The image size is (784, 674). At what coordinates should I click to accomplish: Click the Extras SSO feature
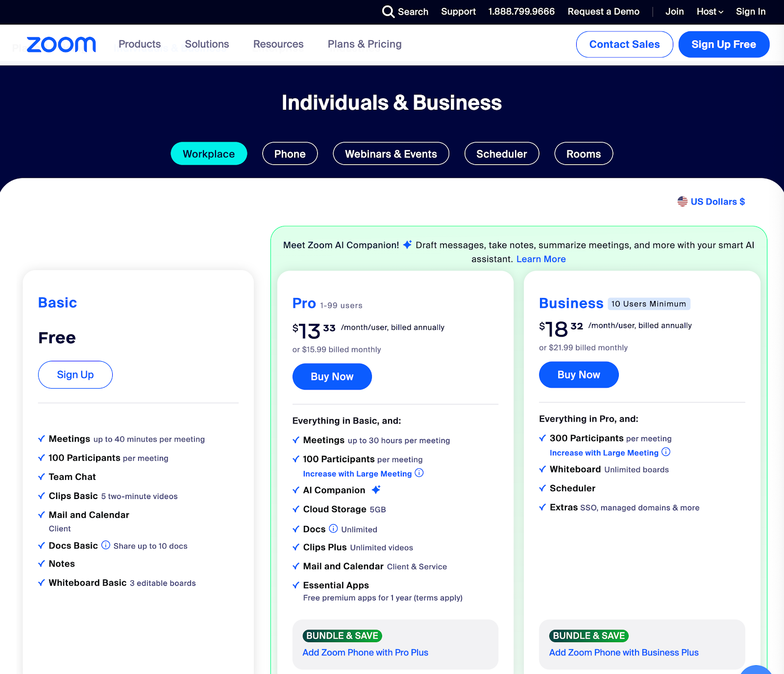pyautogui.click(x=625, y=507)
